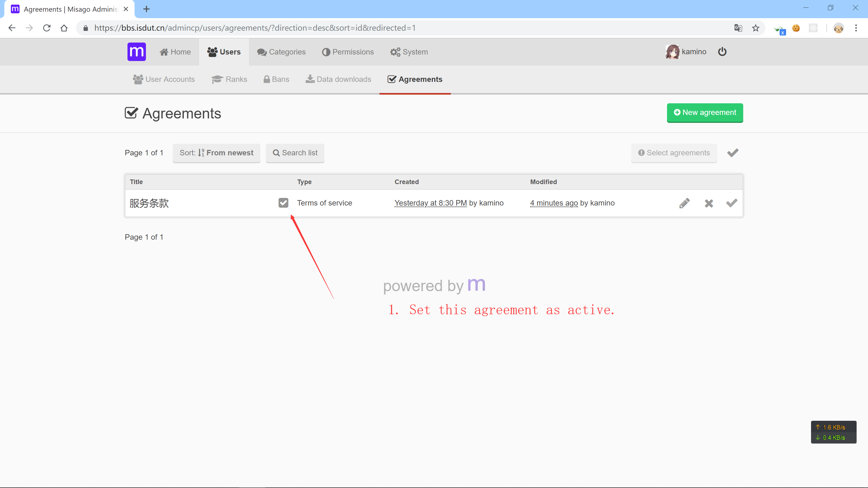The height and width of the screenshot is (488, 868).
Task: Click the New agreement button
Action: (705, 113)
